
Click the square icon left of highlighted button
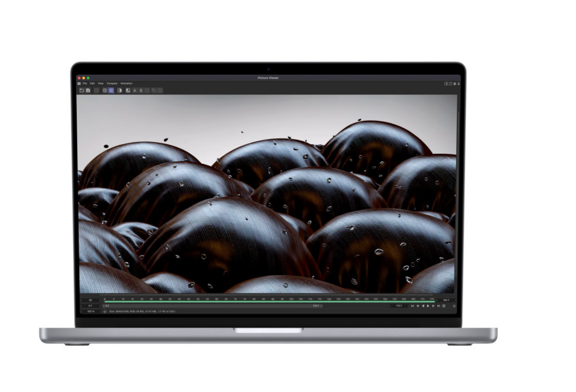105,91
